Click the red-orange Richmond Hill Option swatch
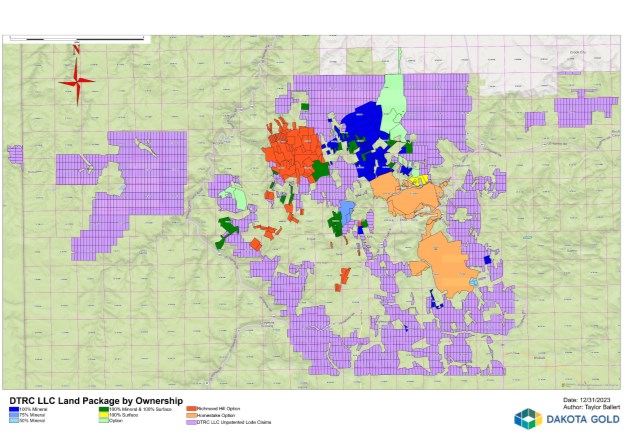This screenshot has width=624, height=447. [x=191, y=409]
